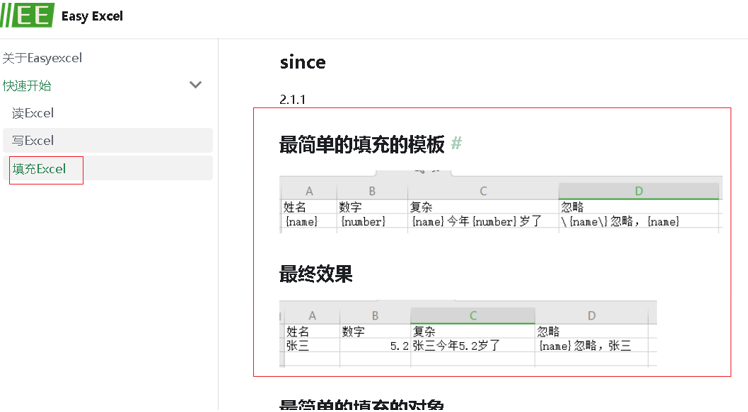Click the green EE Easy Excel logo
The height and width of the screenshot is (412, 748).
[27, 15]
